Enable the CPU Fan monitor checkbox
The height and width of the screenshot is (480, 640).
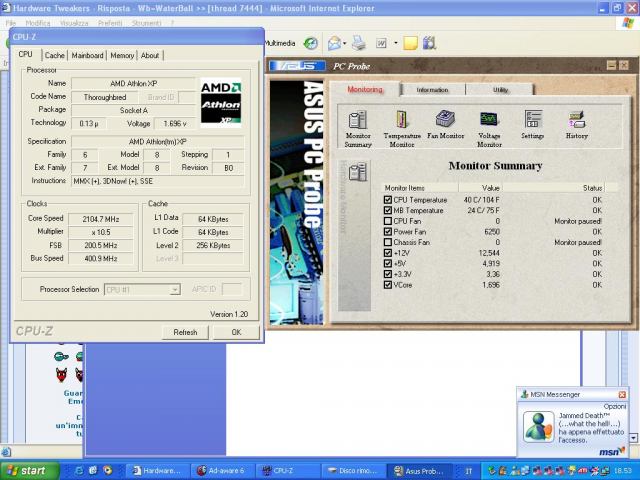388,221
